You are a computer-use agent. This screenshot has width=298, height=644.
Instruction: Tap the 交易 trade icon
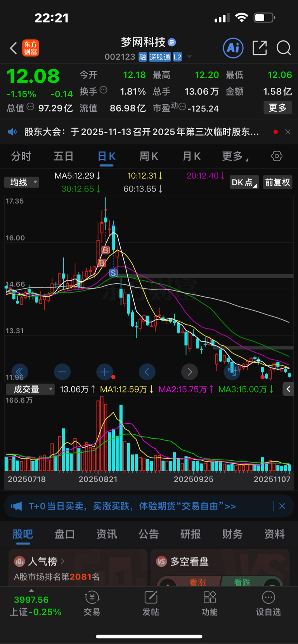(92, 604)
